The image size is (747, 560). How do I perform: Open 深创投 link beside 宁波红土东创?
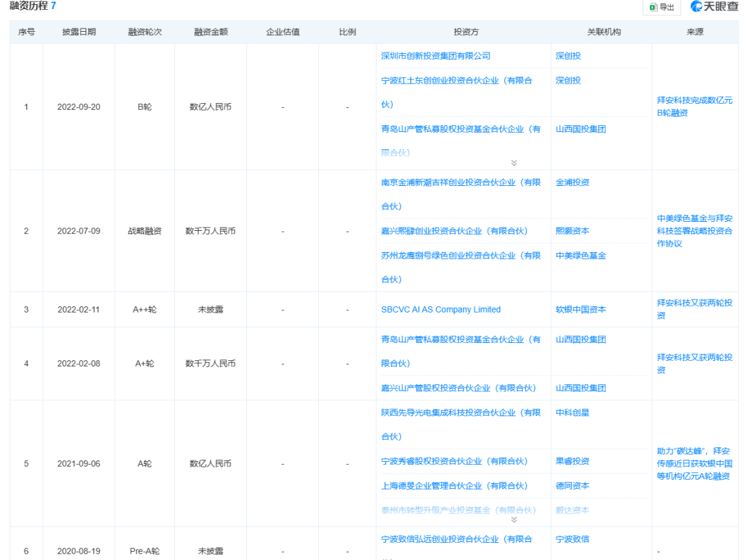[568, 80]
